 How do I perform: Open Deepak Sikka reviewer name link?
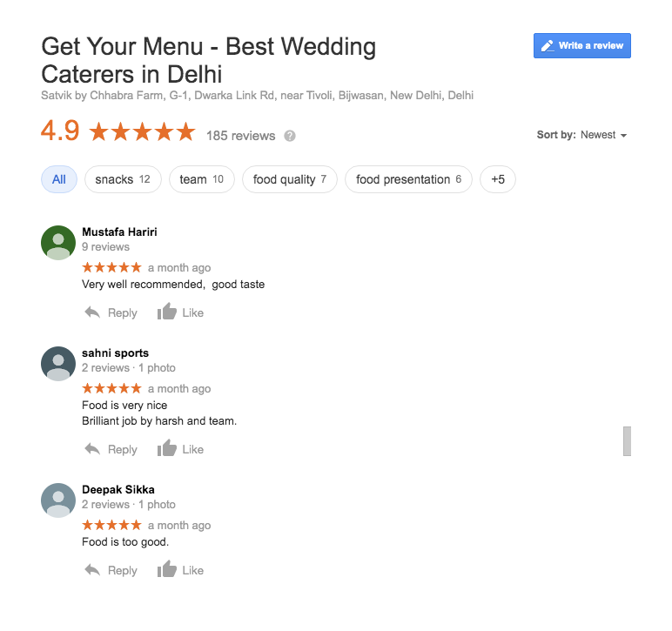click(x=118, y=489)
